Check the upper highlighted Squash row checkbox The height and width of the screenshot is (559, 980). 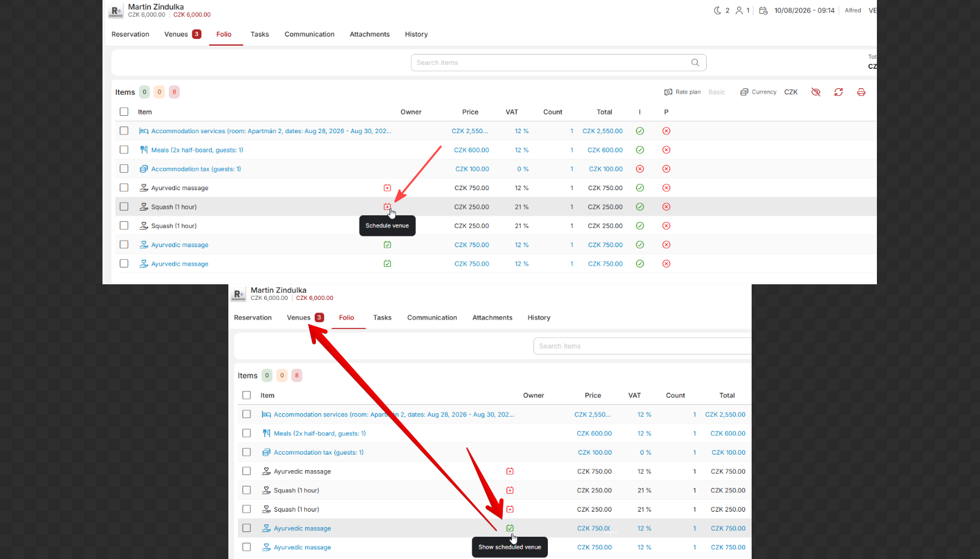(124, 207)
